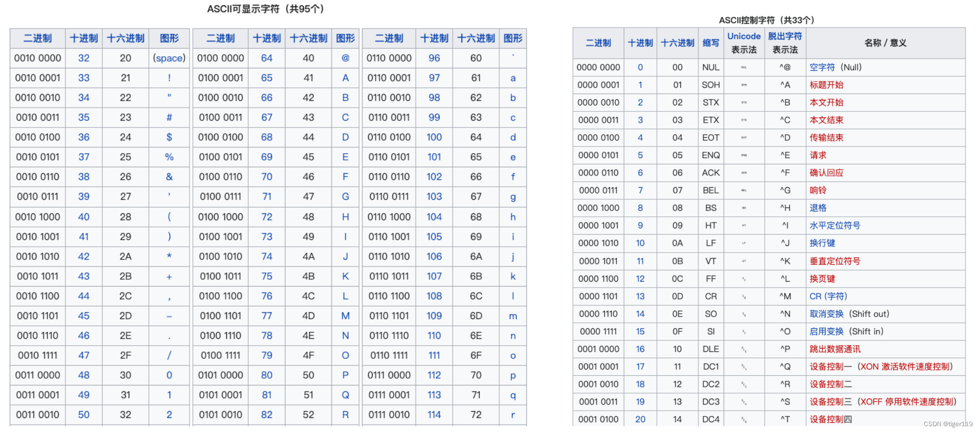Image resolution: width=980 pixels, height=432 pixels.
Task: Click lowercase a glyph link in row 97
Action: (513, 78)
